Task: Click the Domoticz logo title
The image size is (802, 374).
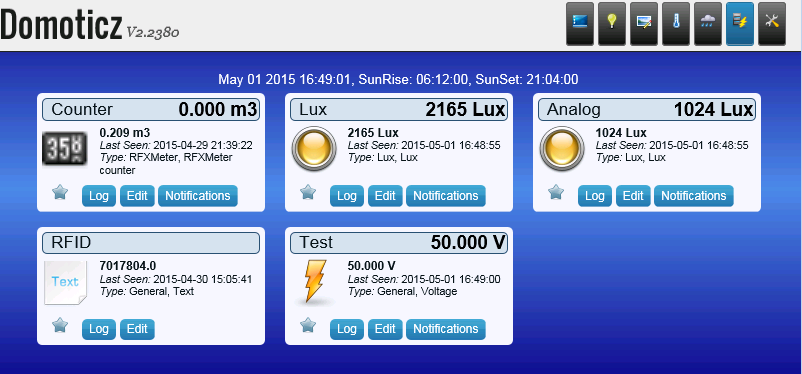Action: 61,25
